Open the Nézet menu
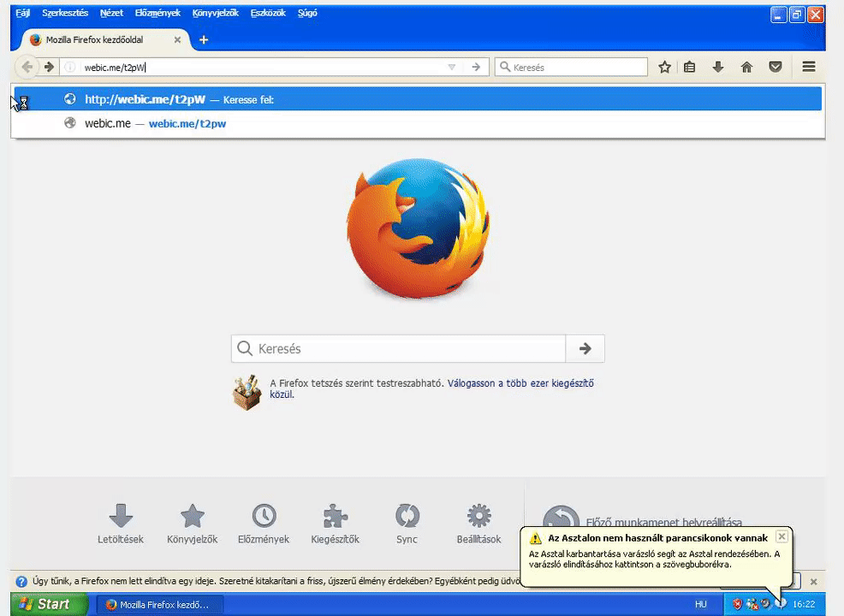Viewport: 844px width, 616px height. pyautogui.click(x=111, y=13)
